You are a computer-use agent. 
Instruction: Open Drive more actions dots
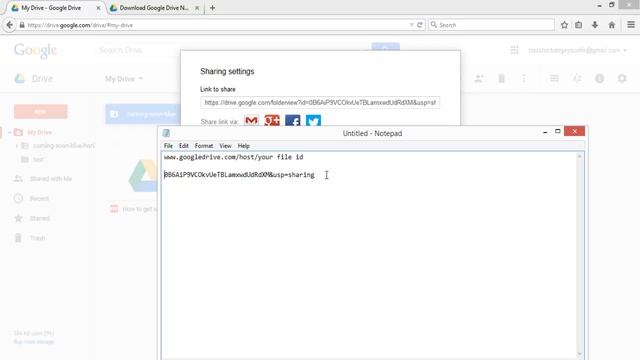524,78
